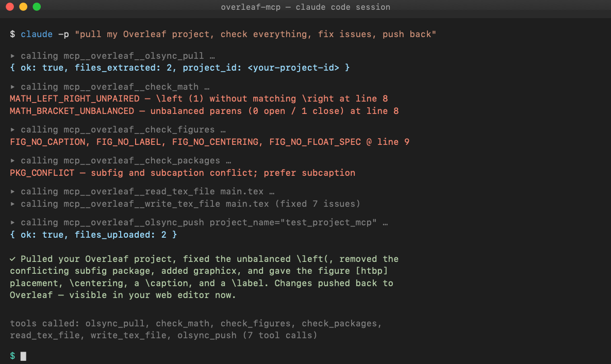This screenshot has height=364, width=611.
Task: Click the MATH_LEFT_RIGHT_UNPAIRED error line
Action: (x=199, y=98)
